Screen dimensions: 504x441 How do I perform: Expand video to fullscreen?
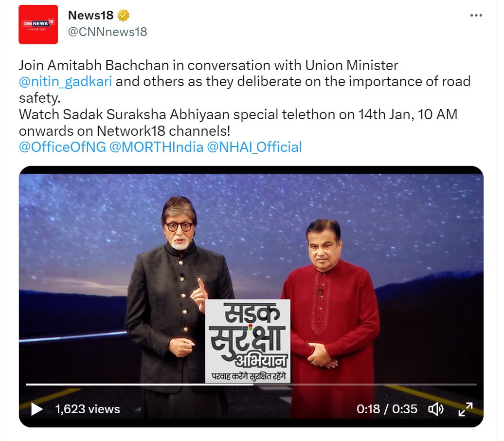click(466, 409)
